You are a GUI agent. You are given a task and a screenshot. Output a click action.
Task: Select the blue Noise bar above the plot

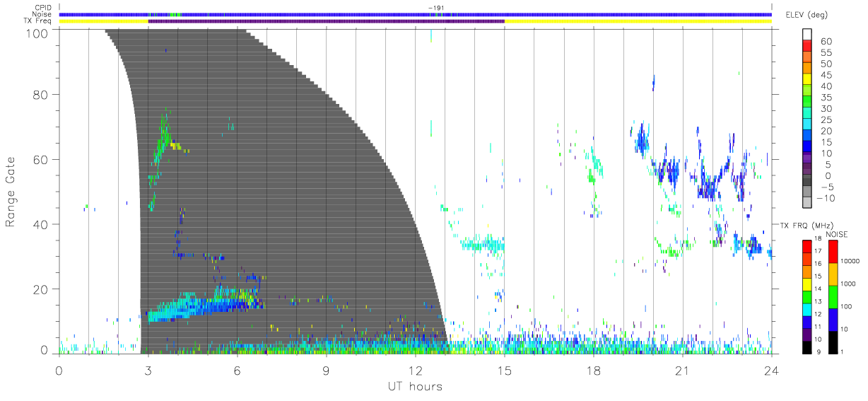click(415, 14)
